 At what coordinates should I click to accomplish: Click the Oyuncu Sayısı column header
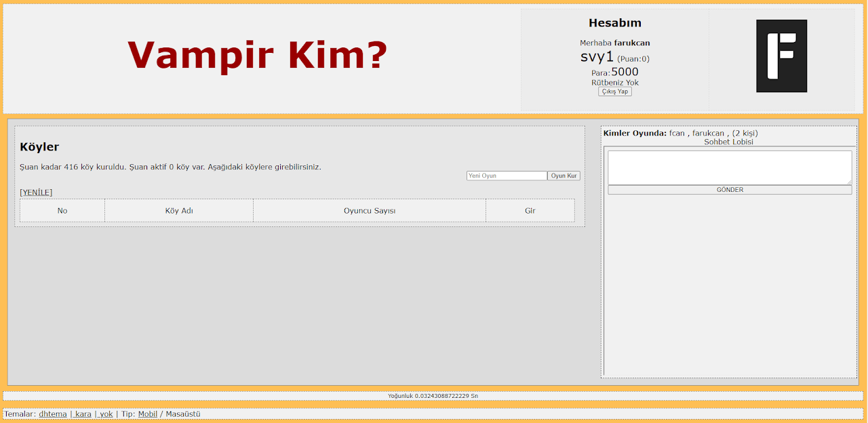pos(370,211)
